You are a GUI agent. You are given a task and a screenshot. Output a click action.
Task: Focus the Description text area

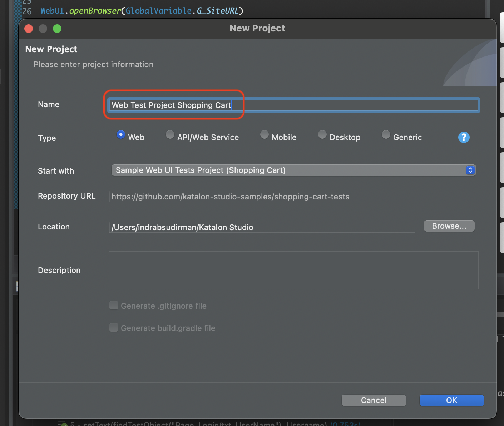click(293, 270)
